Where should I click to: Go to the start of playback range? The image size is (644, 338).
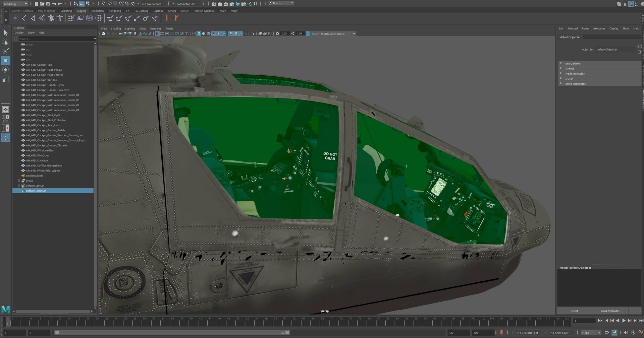(x=600, y=321)
